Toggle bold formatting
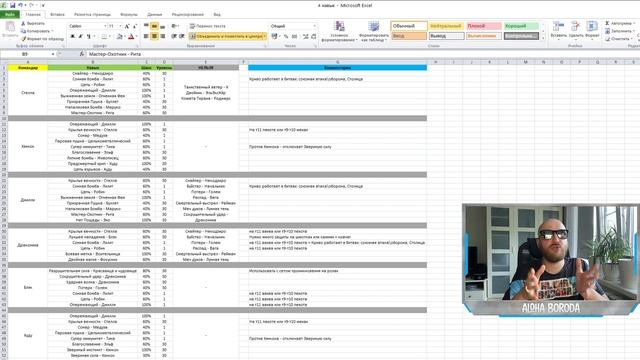640x360 pixels. 73,36
